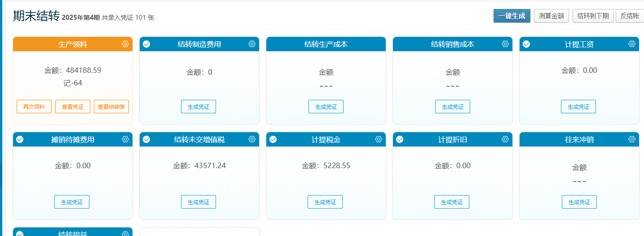The width and height of the screenshot is (644, 236).
Task: Toggle the checkmark on 结转制造费用 card
Action: point(146,44)
